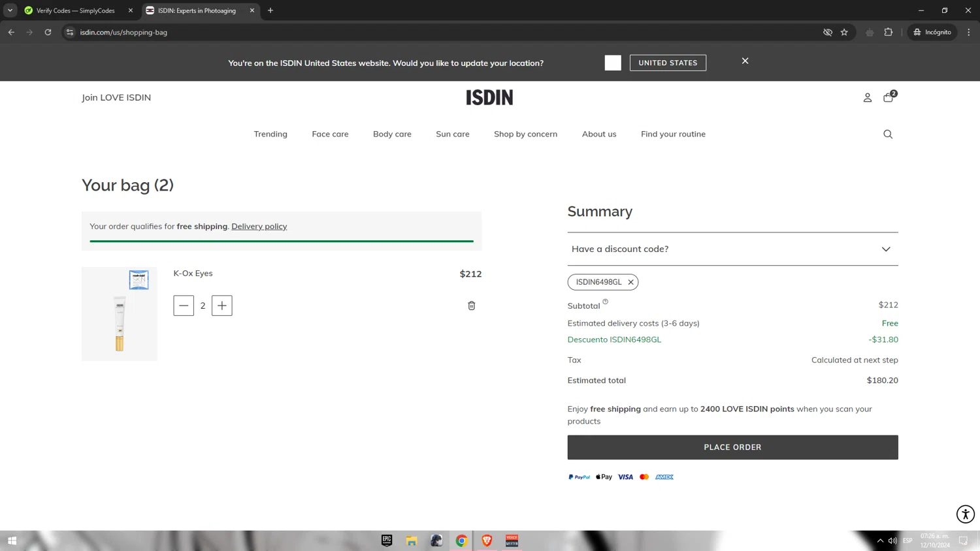Switch to Verify Codes — SimplyCodes tab

click(x=75, y=10)
